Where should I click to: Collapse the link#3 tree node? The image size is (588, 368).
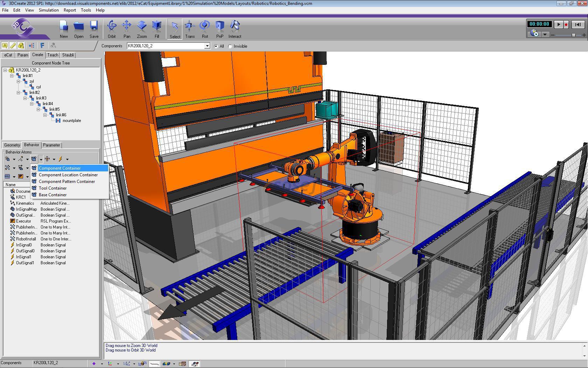(x=25, y=98)
